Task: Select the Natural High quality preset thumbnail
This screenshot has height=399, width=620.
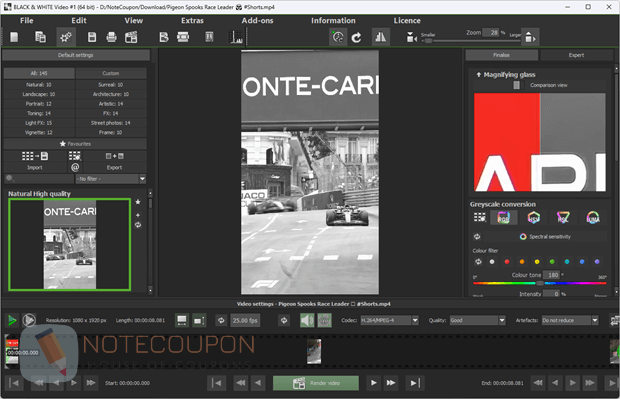Action: (x=70, y=245)
